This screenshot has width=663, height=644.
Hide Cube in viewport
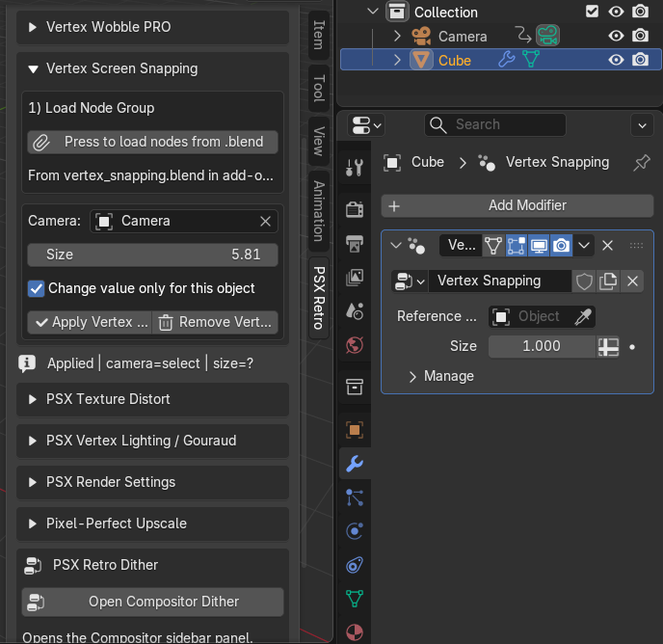(616, 60)
